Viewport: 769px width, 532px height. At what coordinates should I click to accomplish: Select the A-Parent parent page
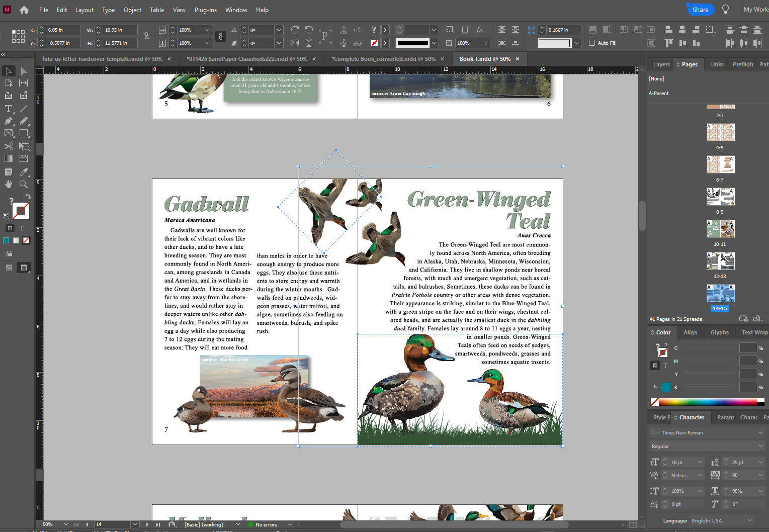click(x=658, y=93)
